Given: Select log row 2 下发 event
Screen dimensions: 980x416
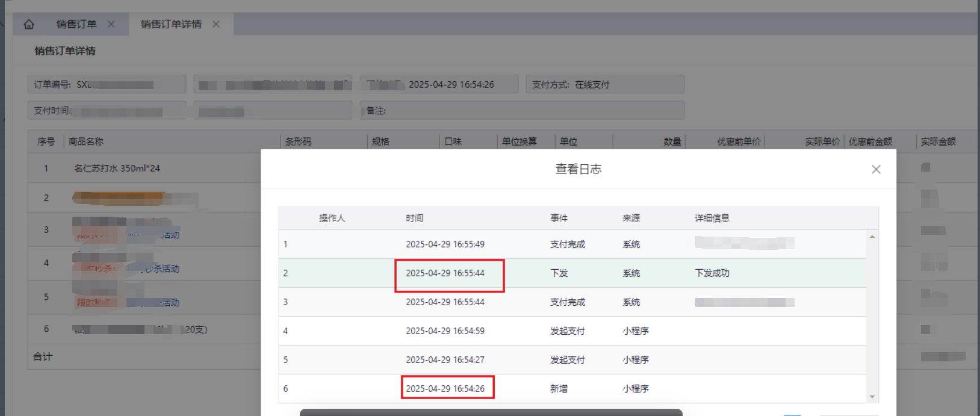Looking at the screenshot, I should tap(559, 273).
